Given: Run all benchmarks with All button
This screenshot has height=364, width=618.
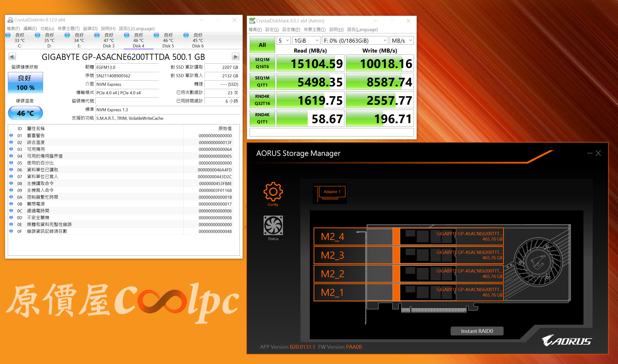Looking at the screenshot, I should click(262, 45).
